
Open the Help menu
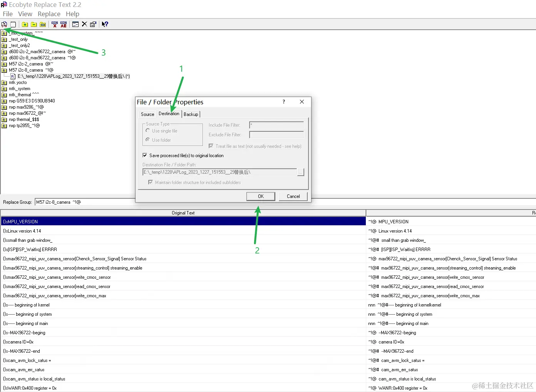click(72, 14)
